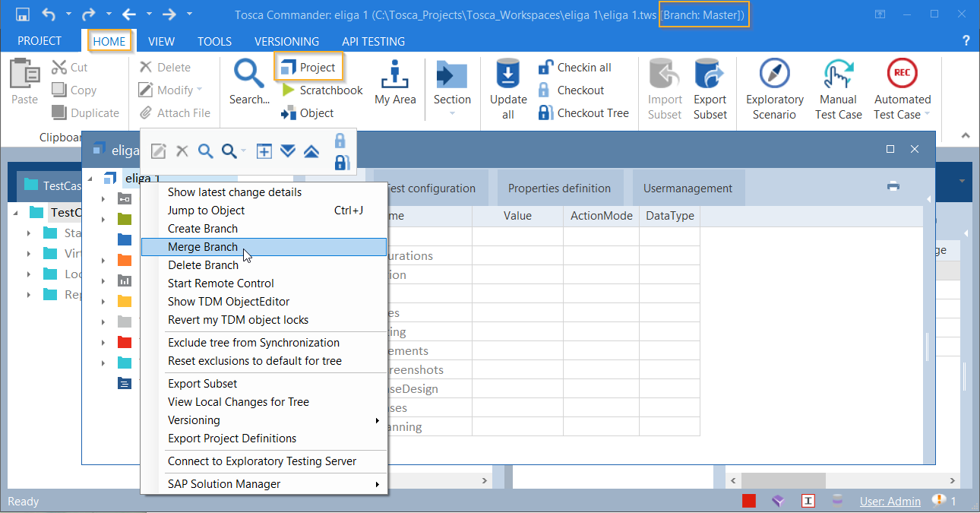The height and width of the screenshot is (513, 980).
Task: Open Manual Test Case from ribbon
Action: coord(839,74)
